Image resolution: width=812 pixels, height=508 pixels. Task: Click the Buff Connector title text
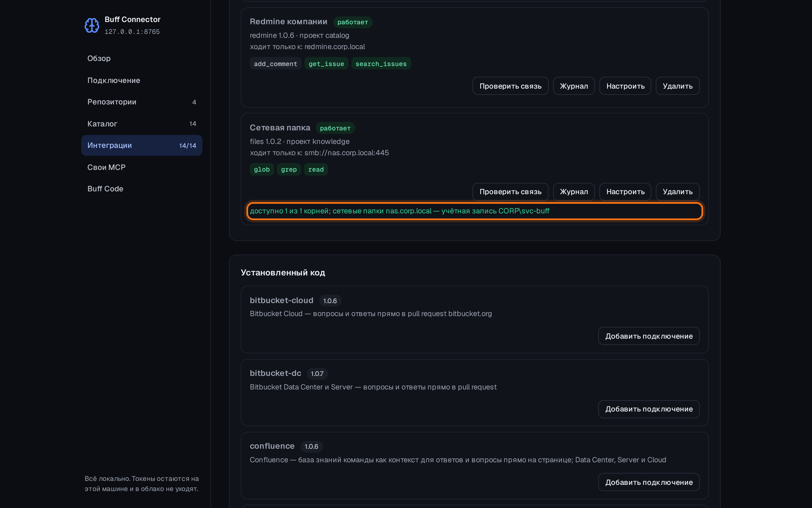(x=132, y=19)
